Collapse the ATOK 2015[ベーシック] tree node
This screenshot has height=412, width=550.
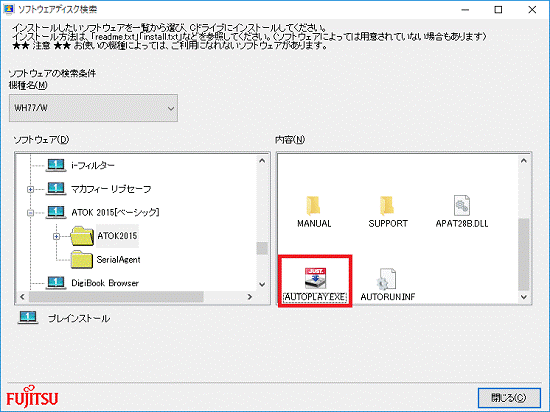coord(31,213)
